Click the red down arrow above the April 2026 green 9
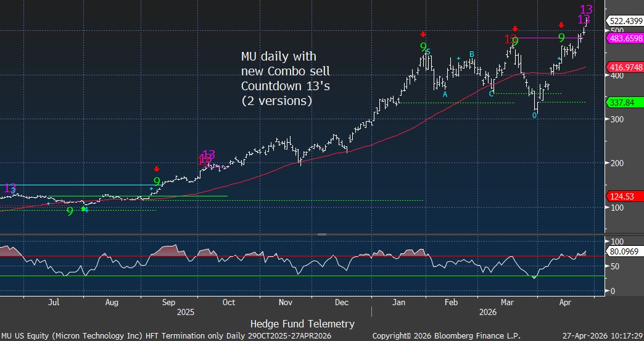This screenshot has height=341, width=644. click(x=561, y=25)
